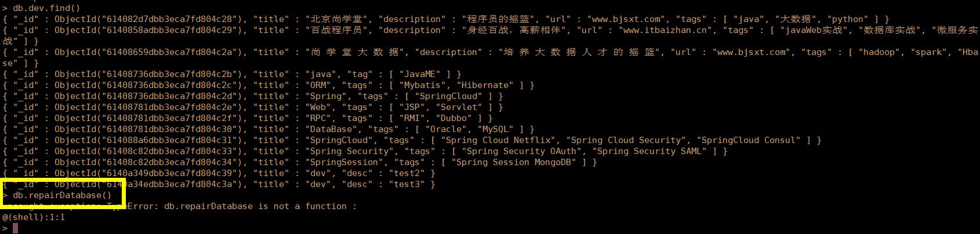Click the db.repairDatabase() command text
Viewport: 980px width, 234px height.
click(x=62, y=195)
